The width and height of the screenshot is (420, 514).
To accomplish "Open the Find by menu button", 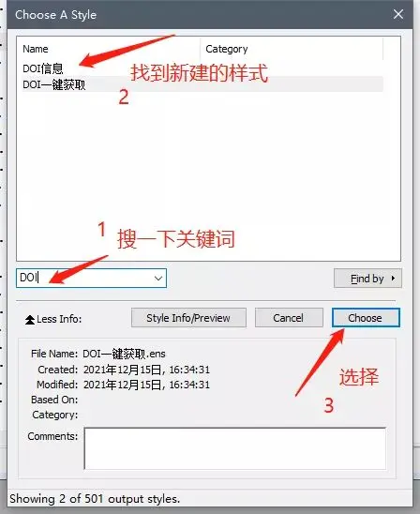I will coord(367,279).
